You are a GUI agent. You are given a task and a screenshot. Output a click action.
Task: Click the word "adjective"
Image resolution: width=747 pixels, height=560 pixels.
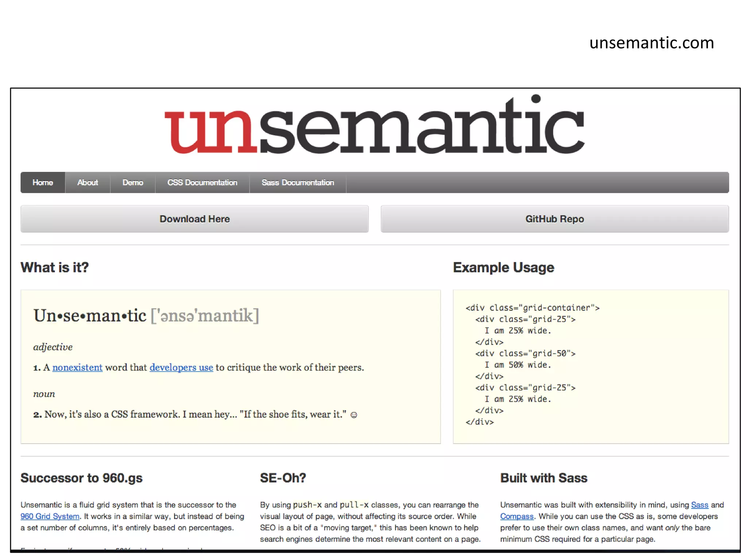(53, 347)
